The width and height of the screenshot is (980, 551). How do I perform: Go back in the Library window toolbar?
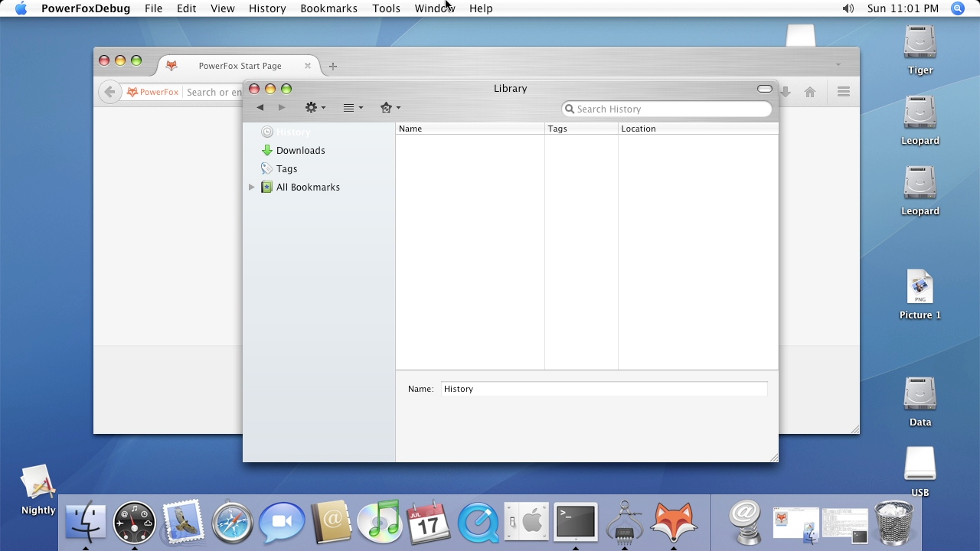(260, 108)
